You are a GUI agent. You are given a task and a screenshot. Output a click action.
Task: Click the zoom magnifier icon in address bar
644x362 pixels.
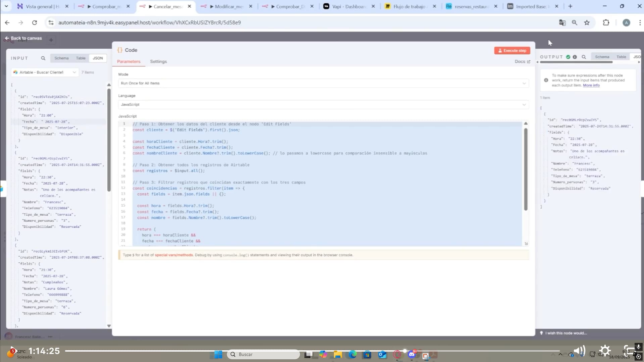575,22
